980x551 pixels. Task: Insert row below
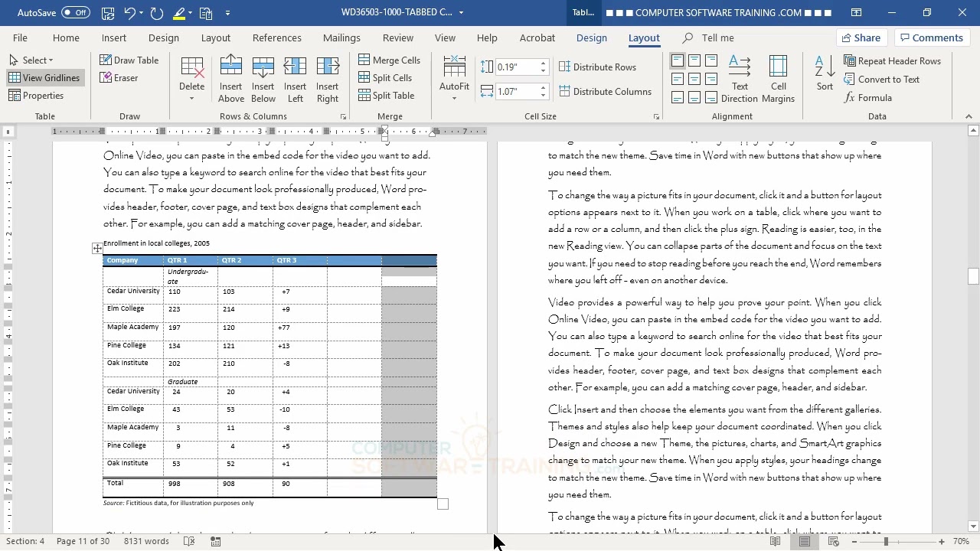[x=263, y=80]
